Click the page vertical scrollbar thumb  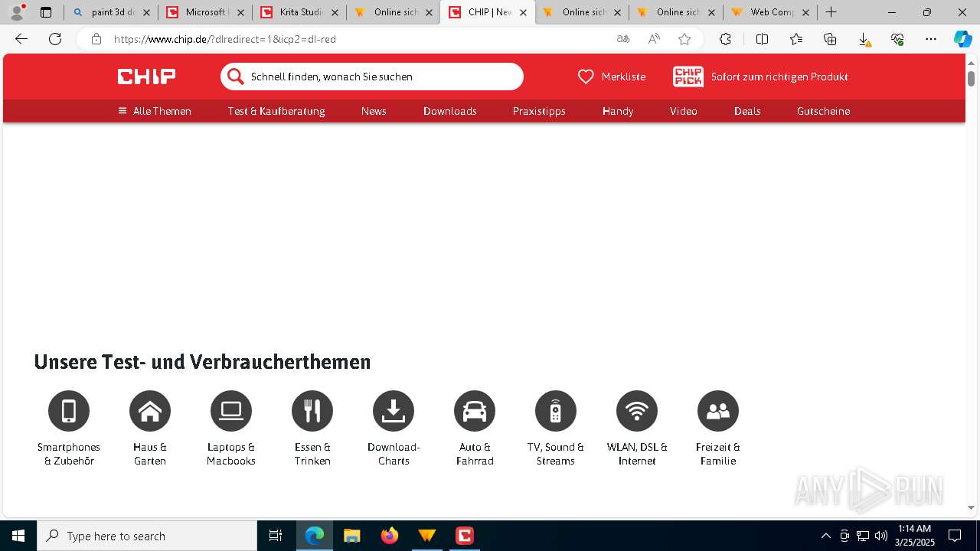point(971,78)
